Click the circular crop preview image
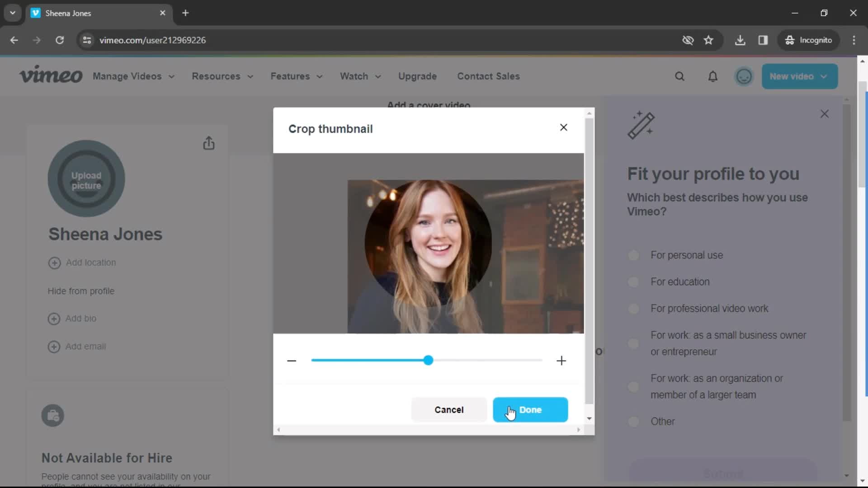Image resolution: width=868 pixels, height=488 pixels. point(428,244)
